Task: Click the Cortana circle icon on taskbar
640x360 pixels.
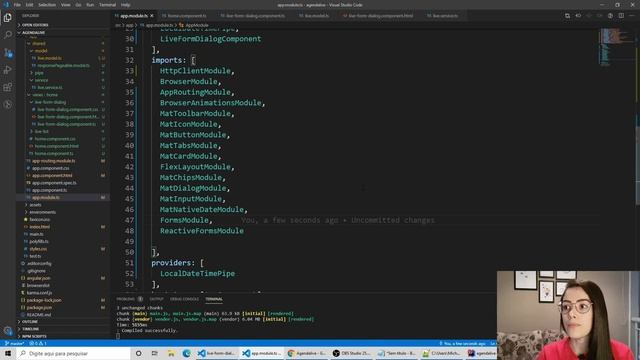Action: (138, 353)
